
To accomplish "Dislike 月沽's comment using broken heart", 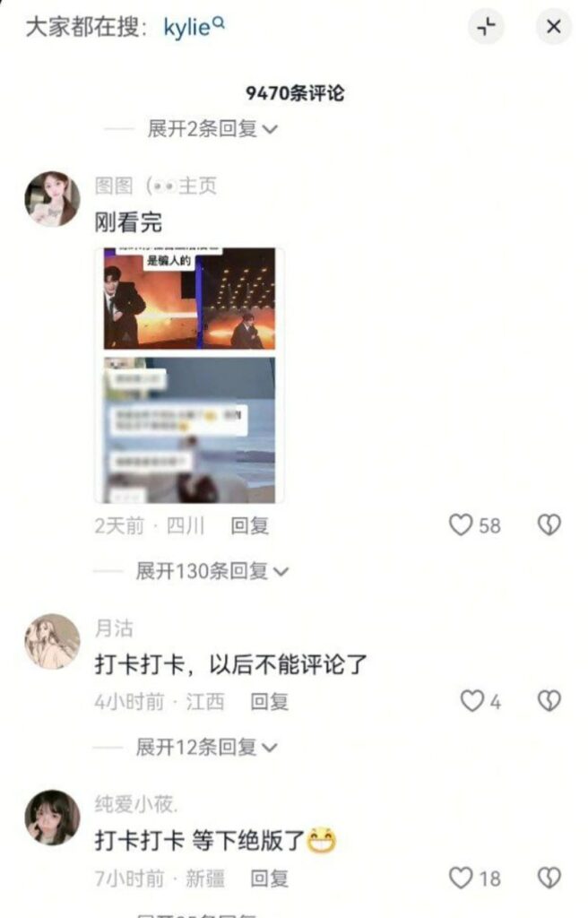I will (x=549, y=701).
